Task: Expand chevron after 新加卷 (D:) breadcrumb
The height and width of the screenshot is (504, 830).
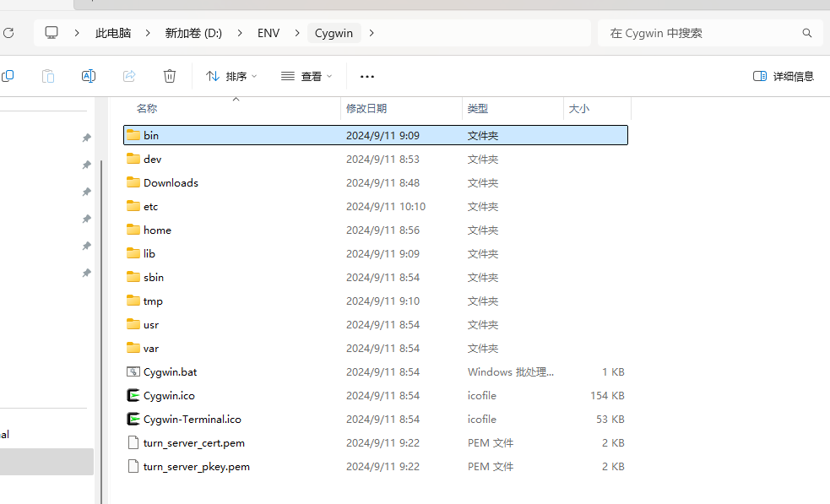Action: (x=241, y=33)
